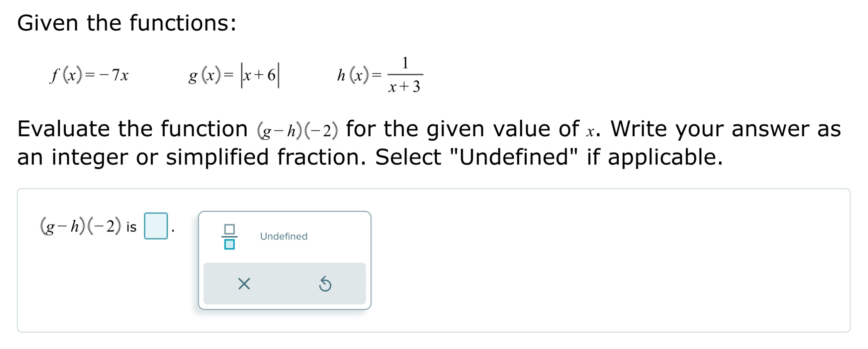Viewport: 868px width, 349px height.
Task: Use the reset arrow to restart the answer
Action: [325, 284]
